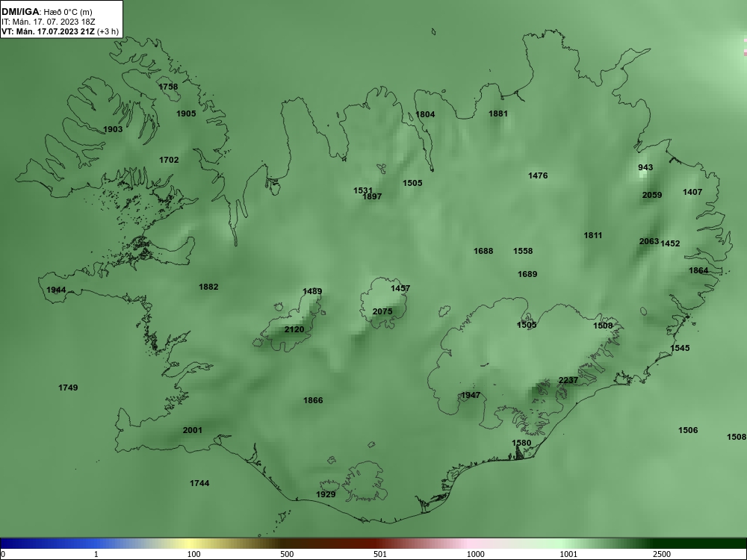
Task: Click the 1580 coastal value
Action: tap(521, 443)
